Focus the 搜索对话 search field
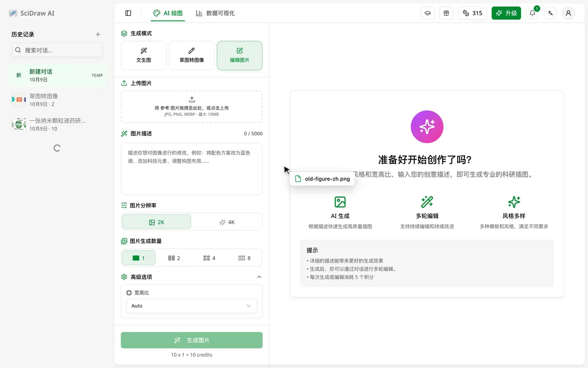The image size is (588, 368). click(57, 50)
